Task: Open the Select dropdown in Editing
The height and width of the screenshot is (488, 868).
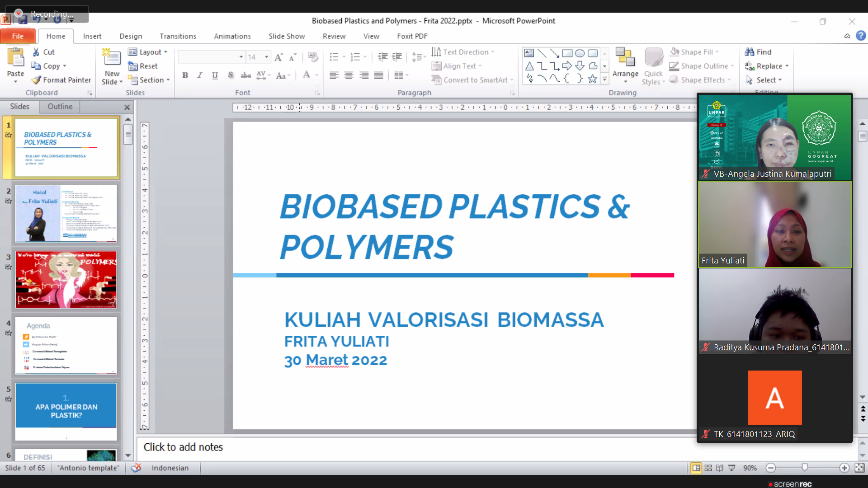Action: click(780, 80)
